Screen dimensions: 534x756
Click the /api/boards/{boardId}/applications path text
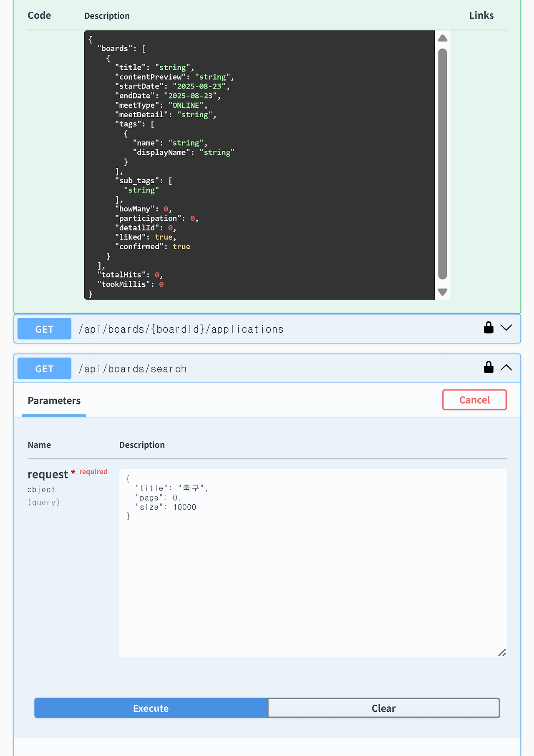tap(181, 329)
